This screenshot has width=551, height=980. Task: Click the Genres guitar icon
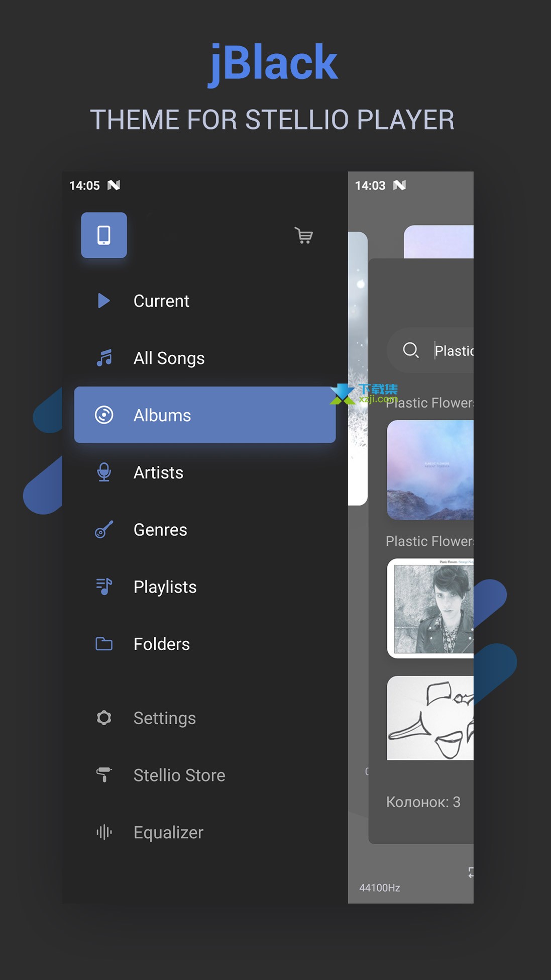104,530
